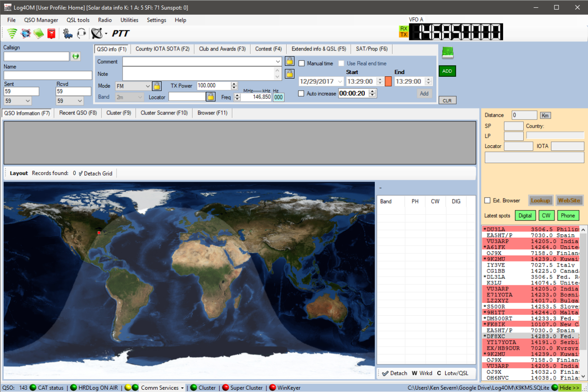The image size is (588, 392).
Task: Click the WinKeyer red status indicator
Action: point(272,388)
